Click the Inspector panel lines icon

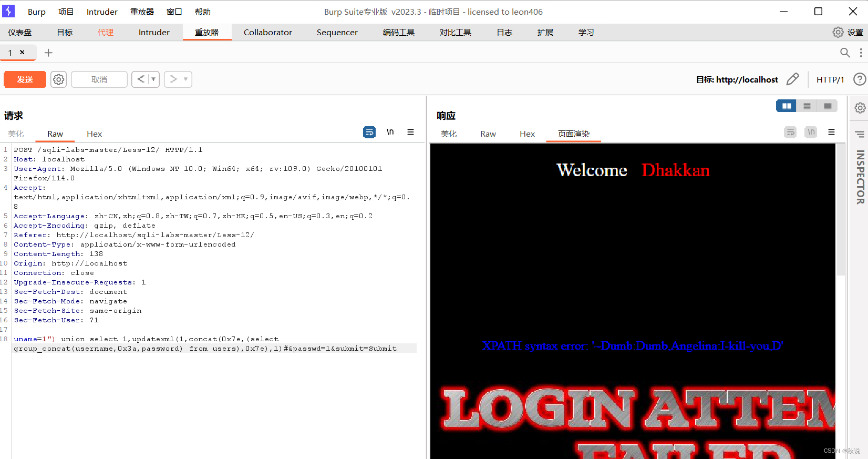[x=860, y=134]
